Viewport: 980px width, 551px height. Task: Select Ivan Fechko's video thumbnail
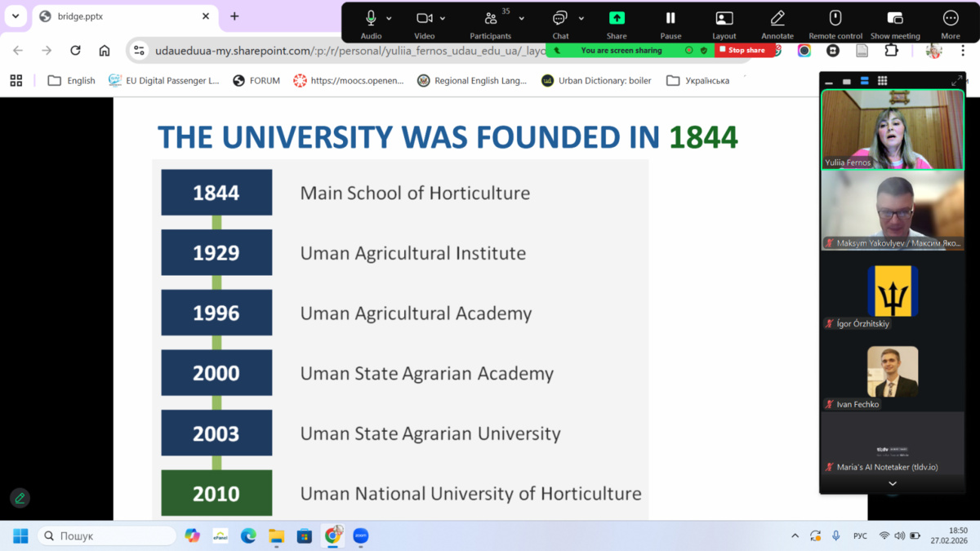pos(892,371)
